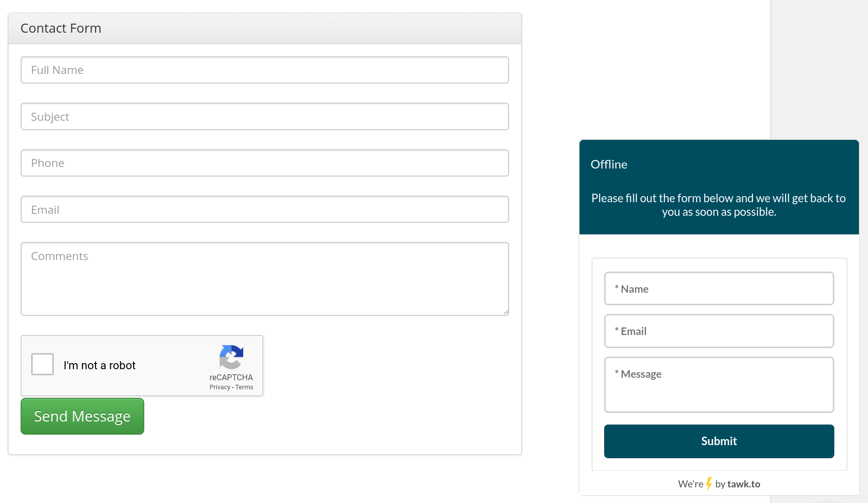Select the Phone input field
The image size is (868, 503).
[265, 163]
